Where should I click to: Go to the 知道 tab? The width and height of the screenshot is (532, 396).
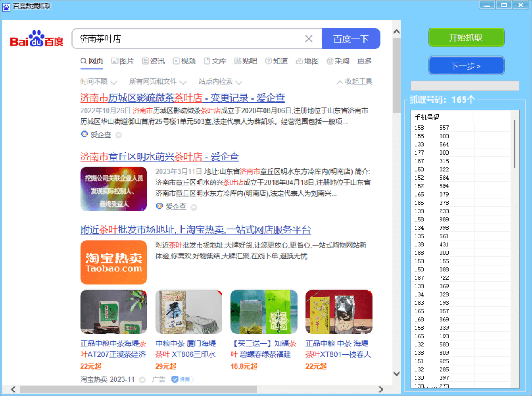[x=277, y=61]
